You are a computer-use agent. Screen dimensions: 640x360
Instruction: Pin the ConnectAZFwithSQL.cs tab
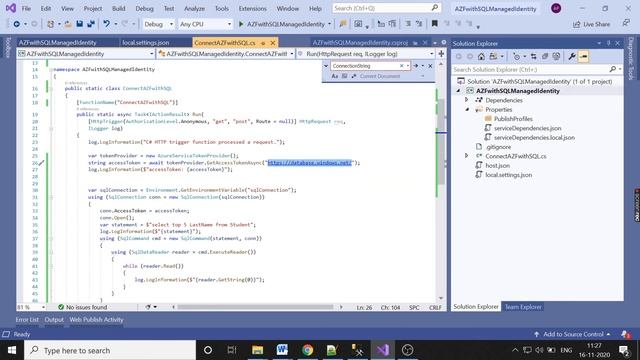pos(263,43)
